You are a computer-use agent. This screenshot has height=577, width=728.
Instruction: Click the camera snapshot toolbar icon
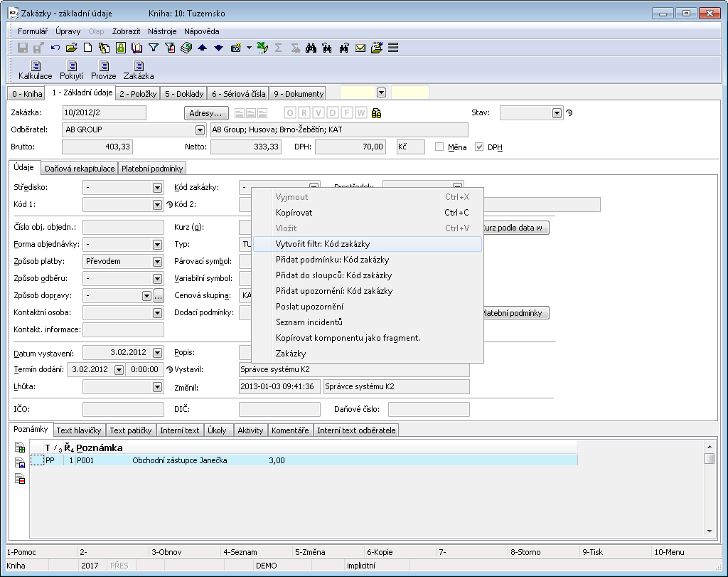coord(235,48)
